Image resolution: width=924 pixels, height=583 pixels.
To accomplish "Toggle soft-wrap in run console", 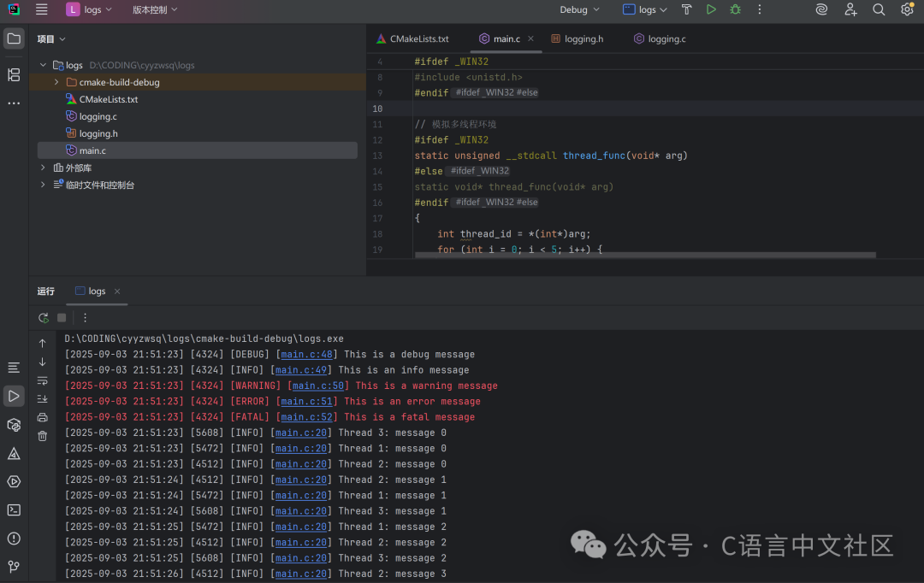I will click(x=43, y=380).
